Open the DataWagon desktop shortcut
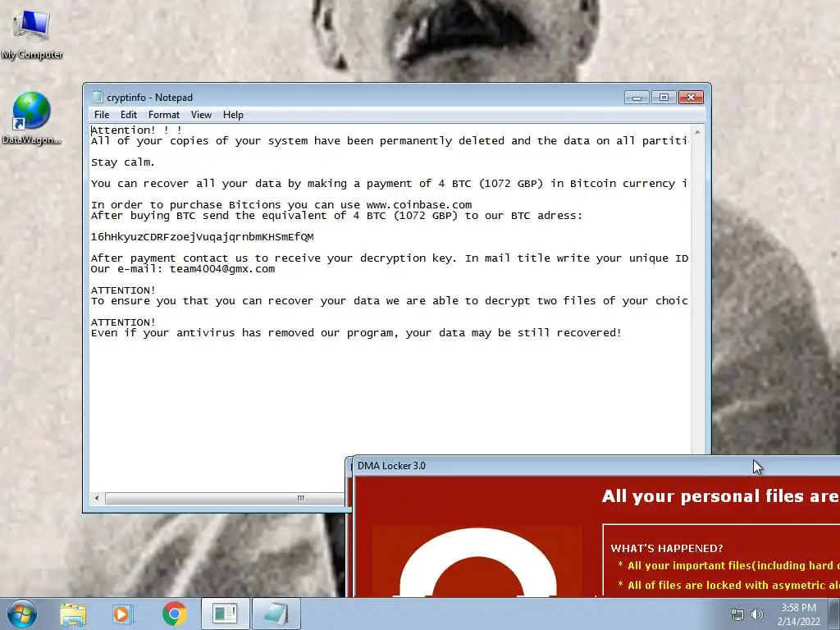Viewport: 840px width, 630px height. point(31,118)
